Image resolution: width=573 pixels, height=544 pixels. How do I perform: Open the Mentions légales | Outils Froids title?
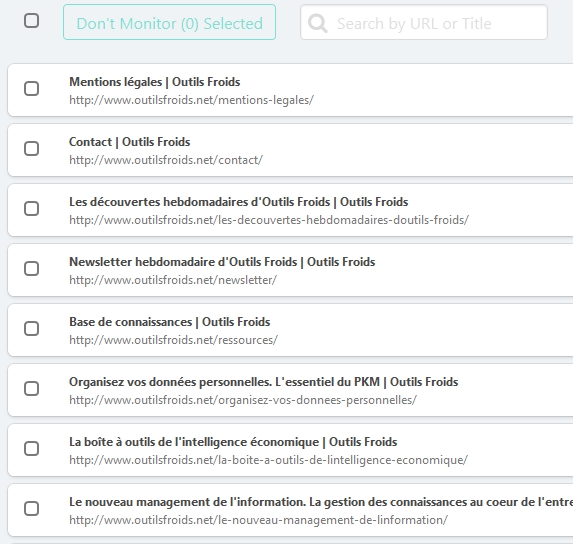coord(155,82)
